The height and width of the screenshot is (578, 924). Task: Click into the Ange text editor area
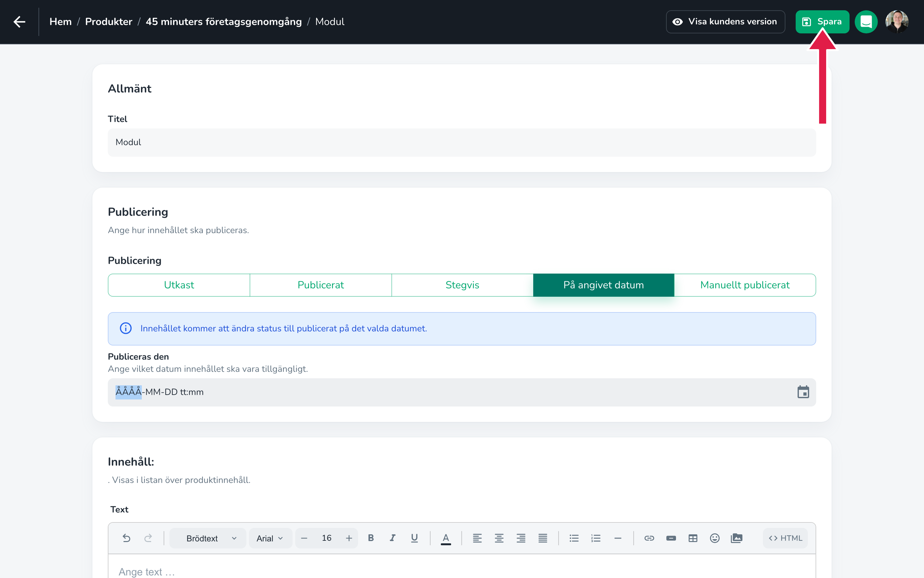tap(462, 566)
